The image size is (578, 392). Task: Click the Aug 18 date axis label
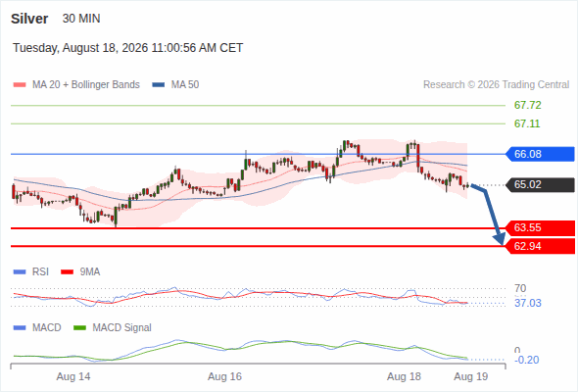click(x=404, y=376)
